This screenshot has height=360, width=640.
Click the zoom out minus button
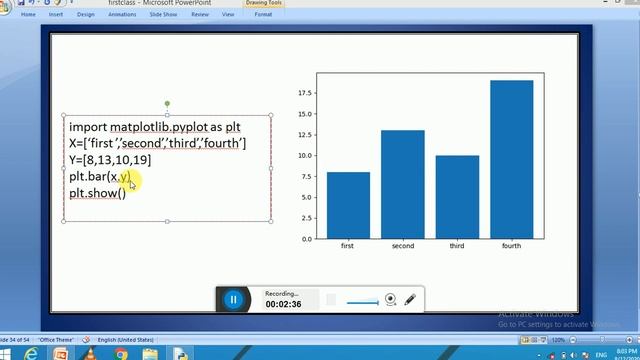(x=573, y=340)
